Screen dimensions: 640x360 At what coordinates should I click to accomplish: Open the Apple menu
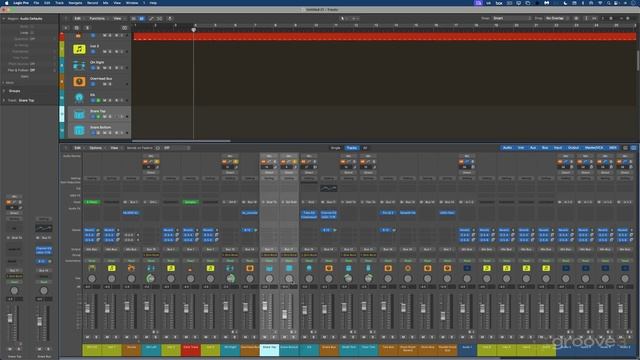(x=6, y=3)
